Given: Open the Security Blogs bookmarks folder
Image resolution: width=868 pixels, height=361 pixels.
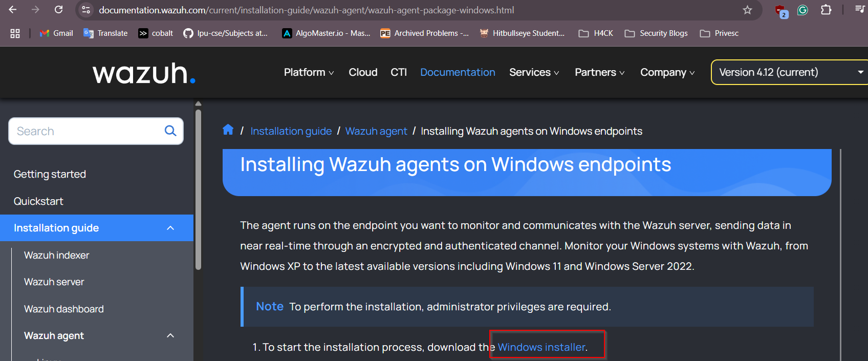Looking at the screenshot, I should point(656,33).
